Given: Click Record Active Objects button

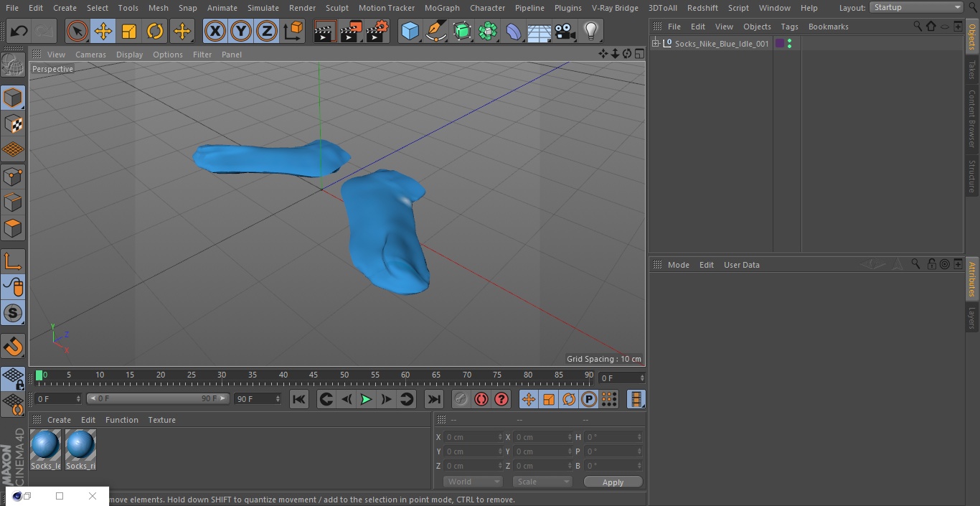Looking at the screenshot, I should (461, 399).
